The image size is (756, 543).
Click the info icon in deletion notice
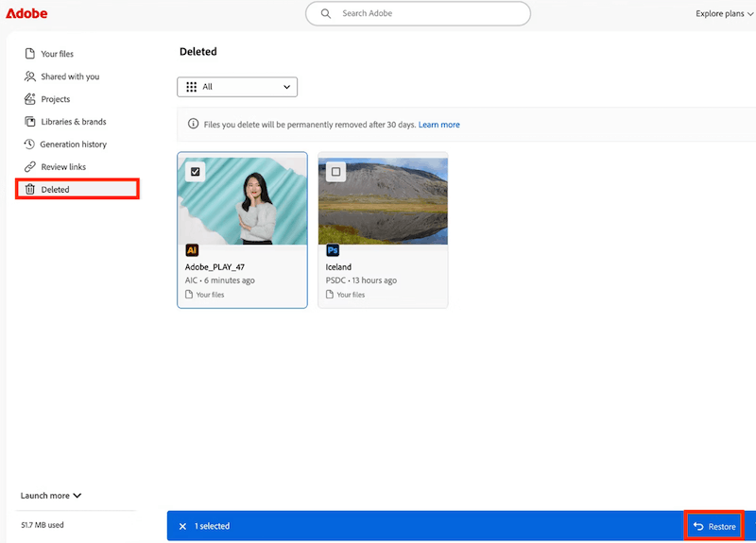194,124
